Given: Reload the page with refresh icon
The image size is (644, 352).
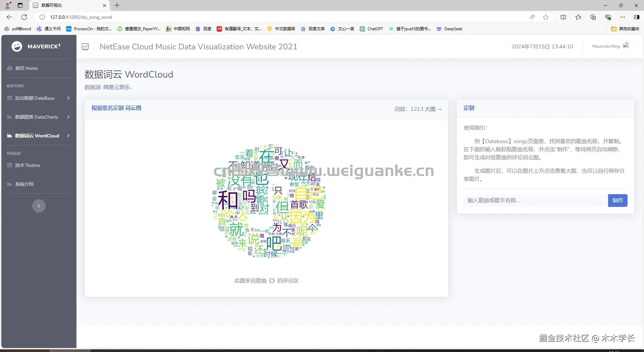Looking at the screenshot, I should pos(24,17).
